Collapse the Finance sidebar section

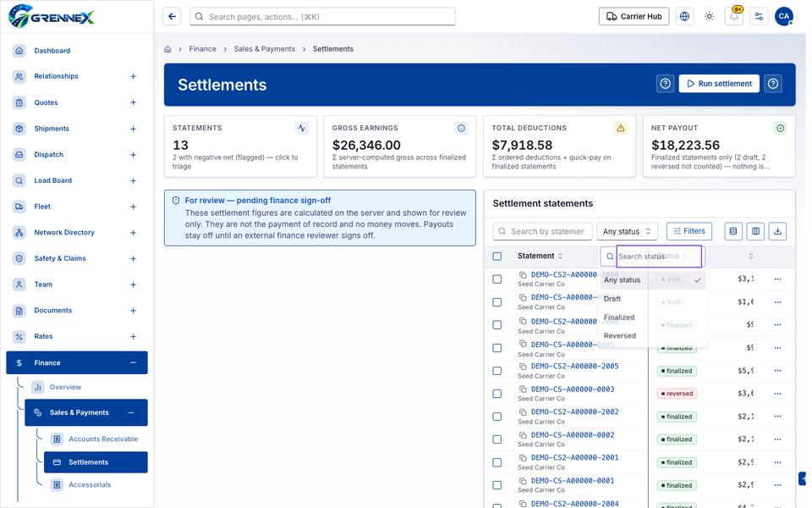pyautogui.click(x=133, y=363)
